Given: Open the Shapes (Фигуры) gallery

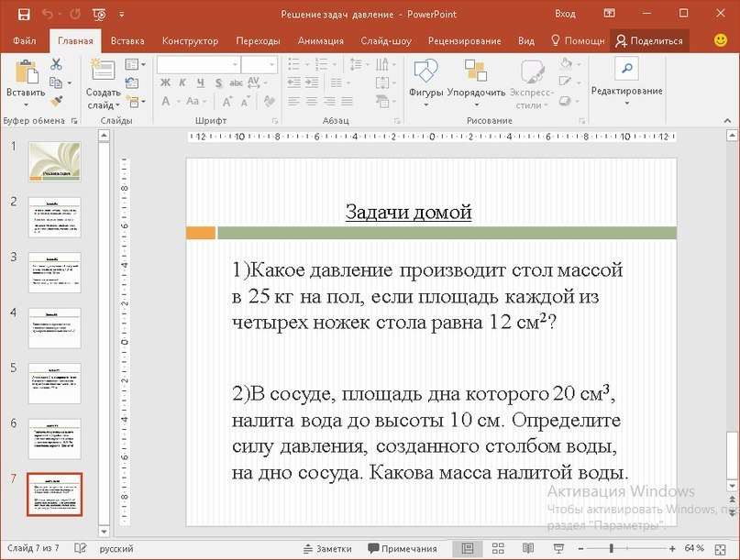Looking at the screenshot, I should click(x=425, y=72).
